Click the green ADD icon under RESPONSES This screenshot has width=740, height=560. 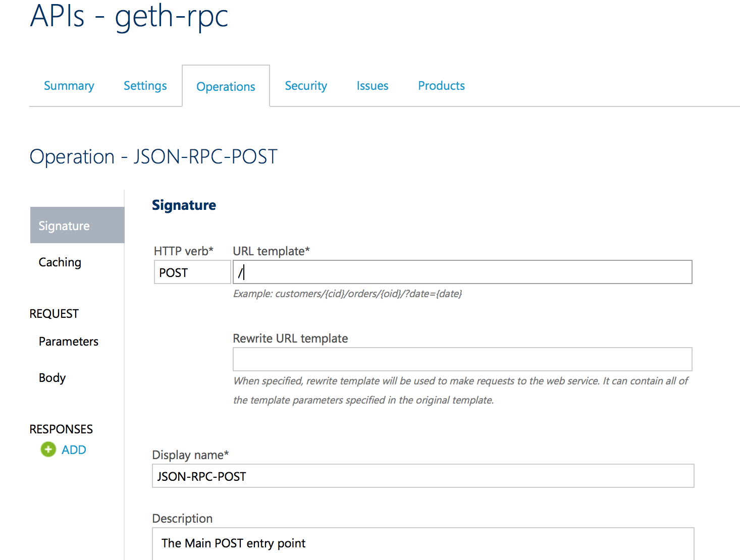pos(47,449)
